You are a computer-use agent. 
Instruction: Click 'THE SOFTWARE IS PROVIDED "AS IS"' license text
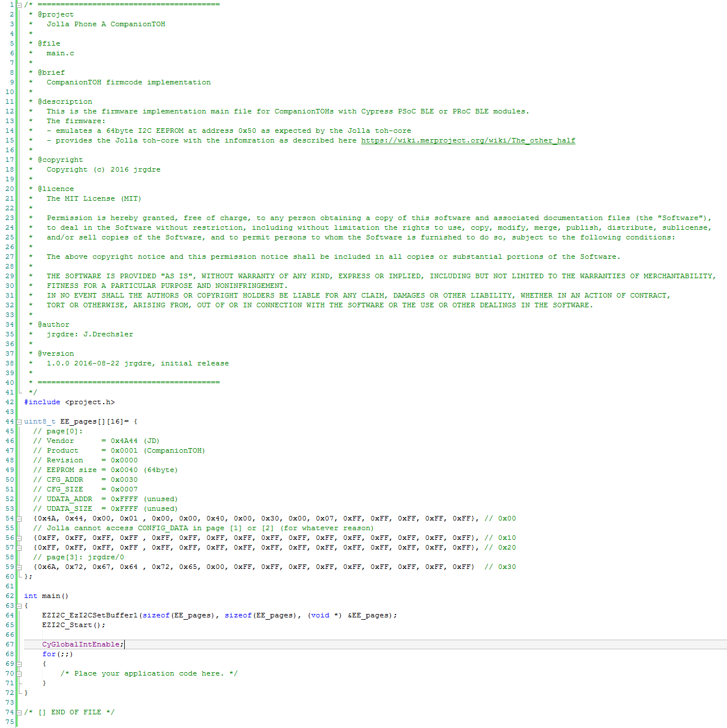coord(120,276)
